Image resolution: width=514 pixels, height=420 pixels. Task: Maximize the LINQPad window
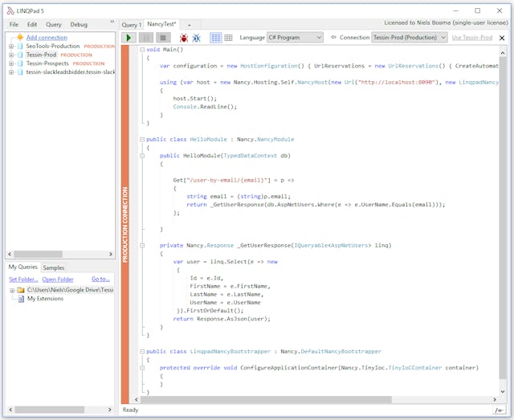click(x=478, y=10)
